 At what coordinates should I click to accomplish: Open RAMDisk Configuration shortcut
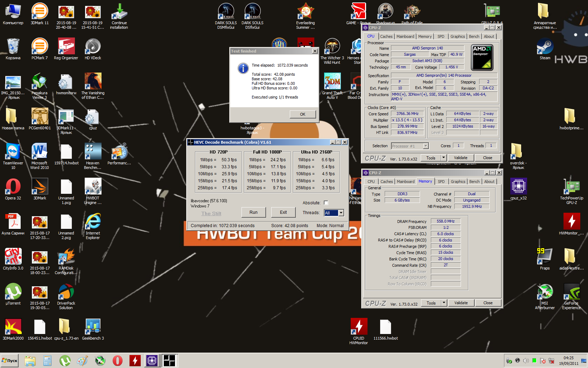click(66, 261)
